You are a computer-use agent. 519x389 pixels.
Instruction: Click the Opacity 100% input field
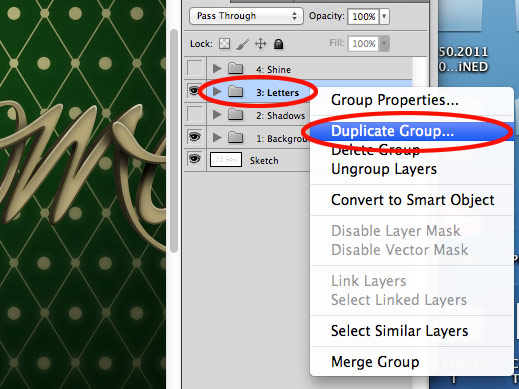coord(363,16)
